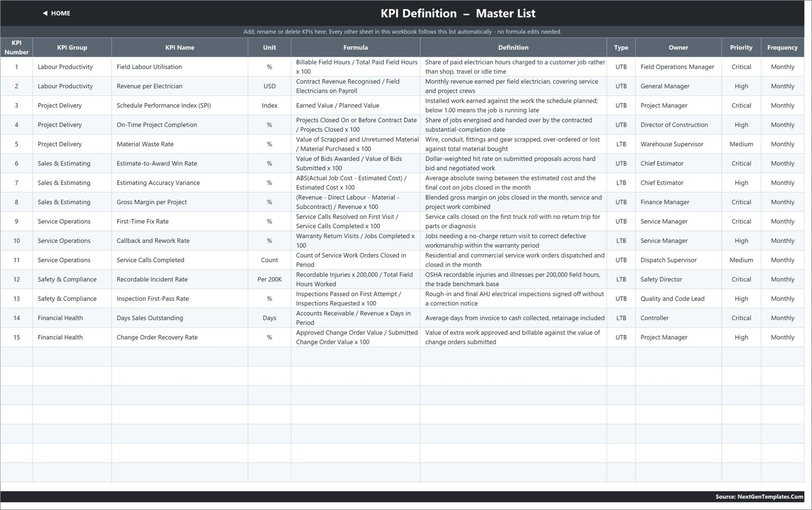This screenshot has height=510, width=812.
Task: Select the KPI Group column header
Action: (72, 47)
